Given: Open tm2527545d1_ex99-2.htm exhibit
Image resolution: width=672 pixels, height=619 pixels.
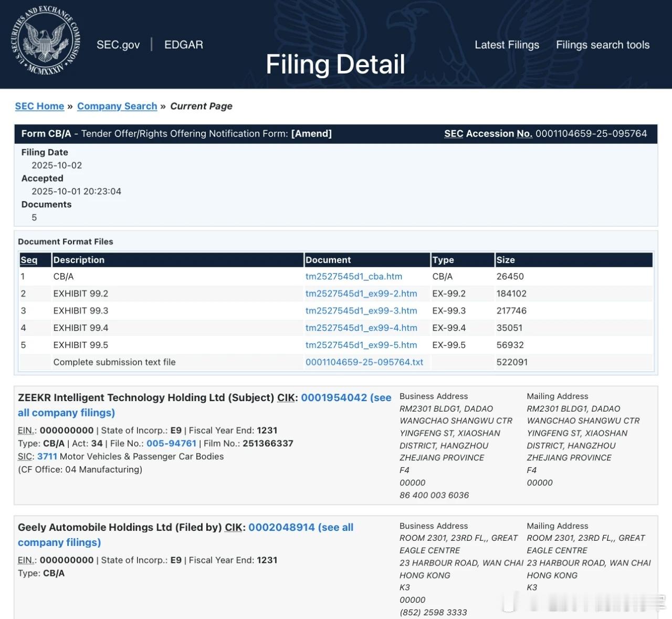Looking at the screenshot, I should pos(361,293).
